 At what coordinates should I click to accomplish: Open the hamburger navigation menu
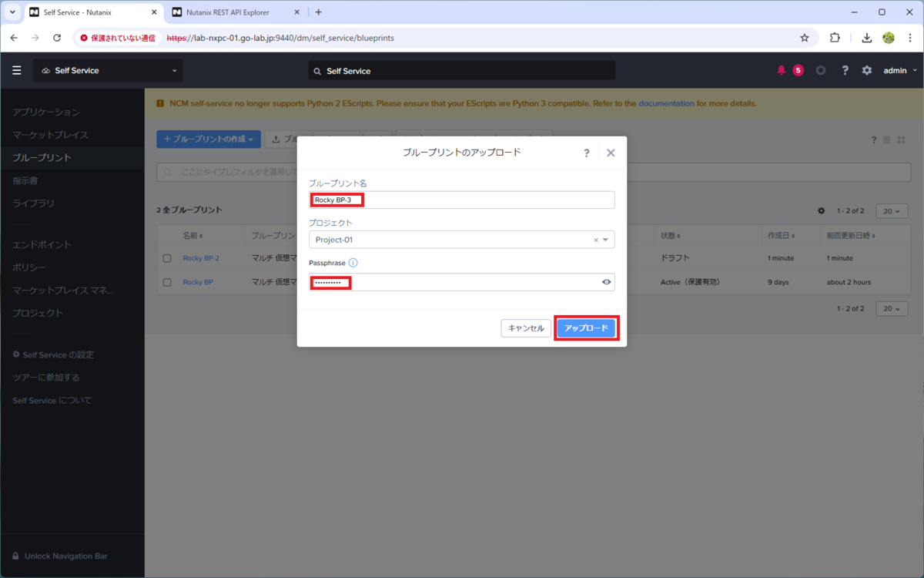pos(17,70)
